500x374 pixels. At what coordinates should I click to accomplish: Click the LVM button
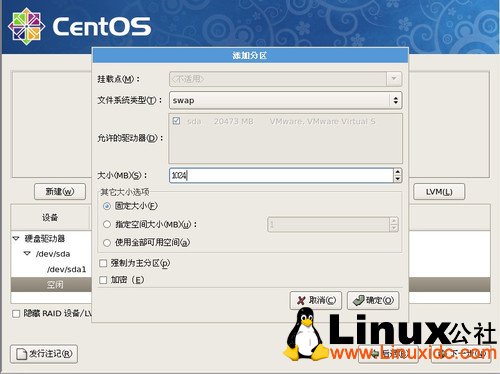[x=439, y=192]
